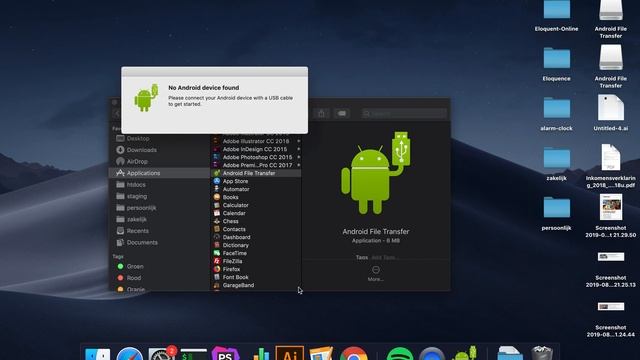Launch Adobe Illustrator from the Dock

click(x=289, y=354)
